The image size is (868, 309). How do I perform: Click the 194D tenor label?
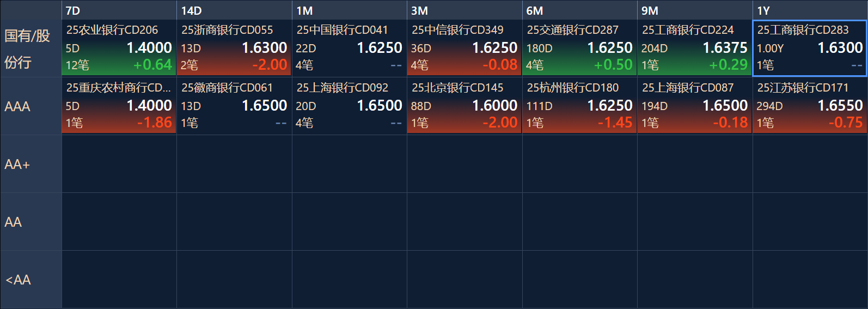coord(655,106)
